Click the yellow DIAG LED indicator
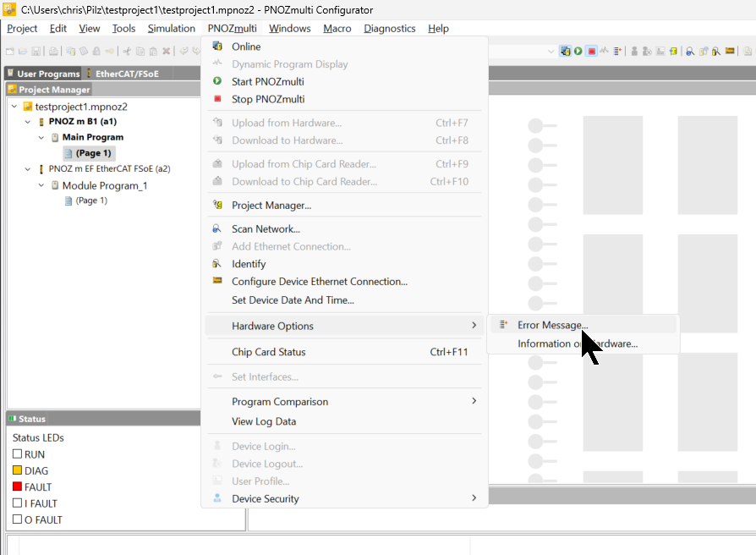Image resolution: width=756 pixels, height=555 pixels. point(18,470)
